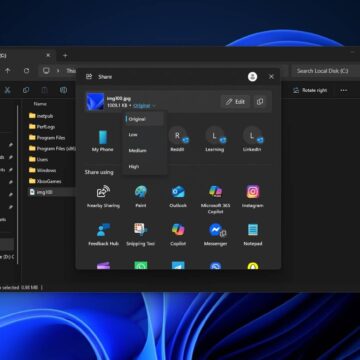Open Nearby Sharing
The width and height of the screenshot is (360, 360).
(x=103, y=197)
